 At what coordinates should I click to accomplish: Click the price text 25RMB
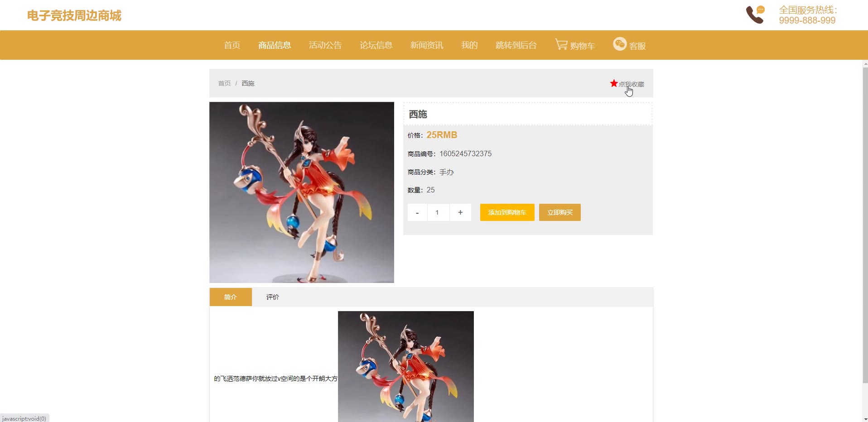pyautogui.click(x=442, y=135)
